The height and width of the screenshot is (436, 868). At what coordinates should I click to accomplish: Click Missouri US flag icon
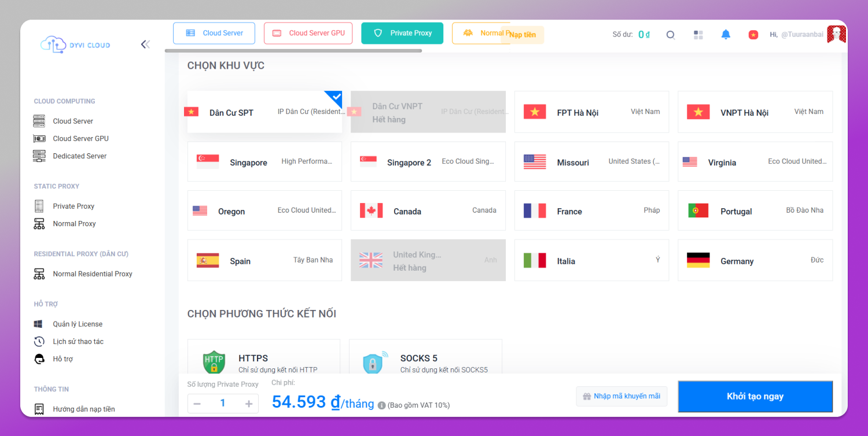coord(535,162)
